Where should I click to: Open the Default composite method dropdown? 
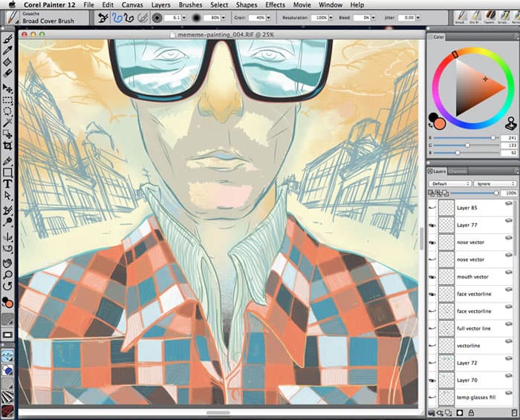449,183
